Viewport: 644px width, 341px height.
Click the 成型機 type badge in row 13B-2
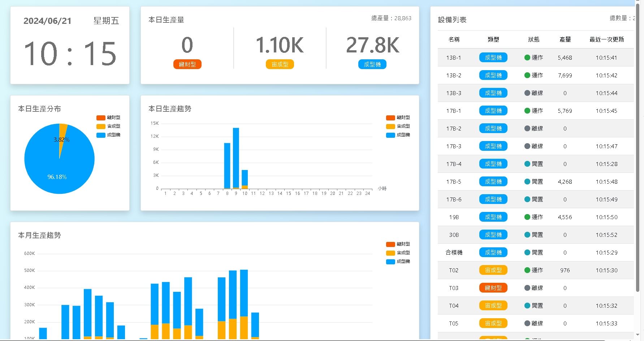click(493, 75)
